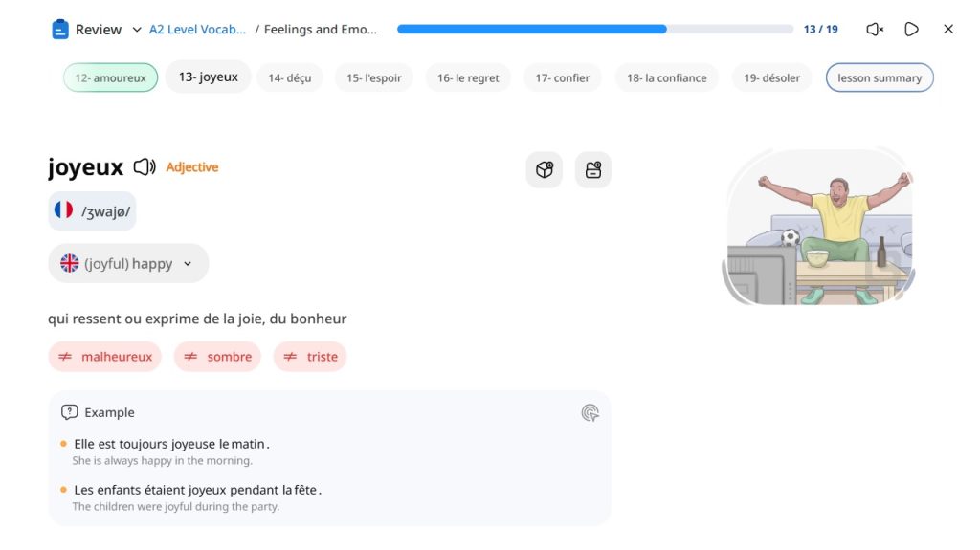Open the lesson summary
Screen dimensions: 980x550
pos(880,78)
